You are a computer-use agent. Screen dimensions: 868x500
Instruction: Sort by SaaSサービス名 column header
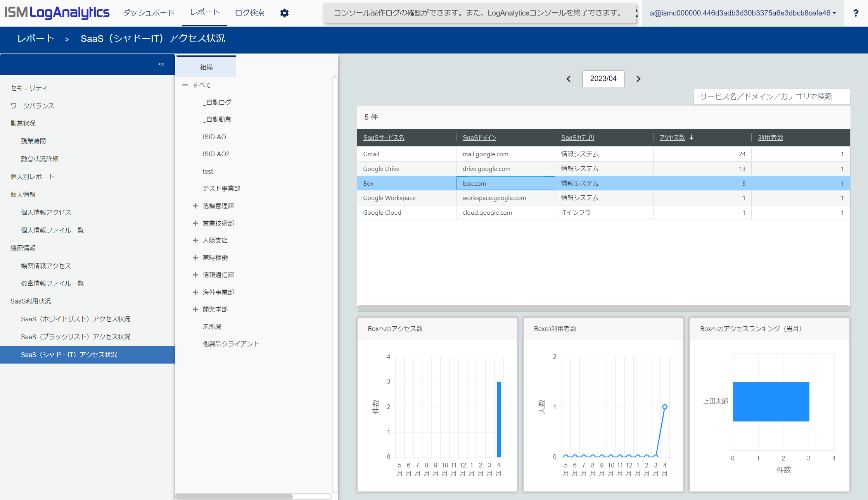tap(384, 138)
